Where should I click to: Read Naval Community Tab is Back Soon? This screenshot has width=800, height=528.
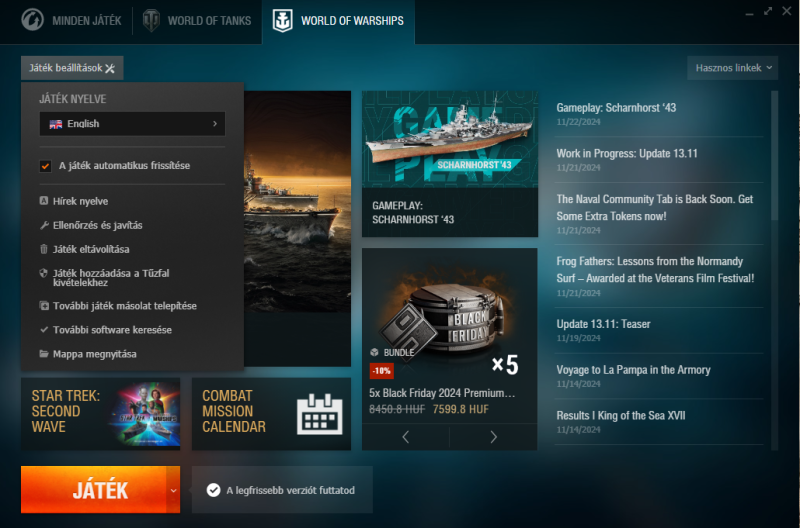[x=655, y=208]
